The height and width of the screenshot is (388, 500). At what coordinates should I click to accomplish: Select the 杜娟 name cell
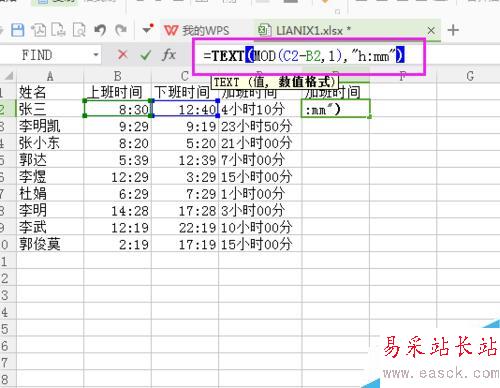(x=50, y=193)
